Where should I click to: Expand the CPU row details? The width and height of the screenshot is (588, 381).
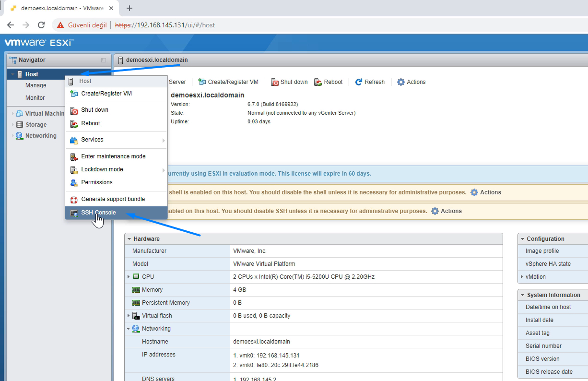coord(129,277)
